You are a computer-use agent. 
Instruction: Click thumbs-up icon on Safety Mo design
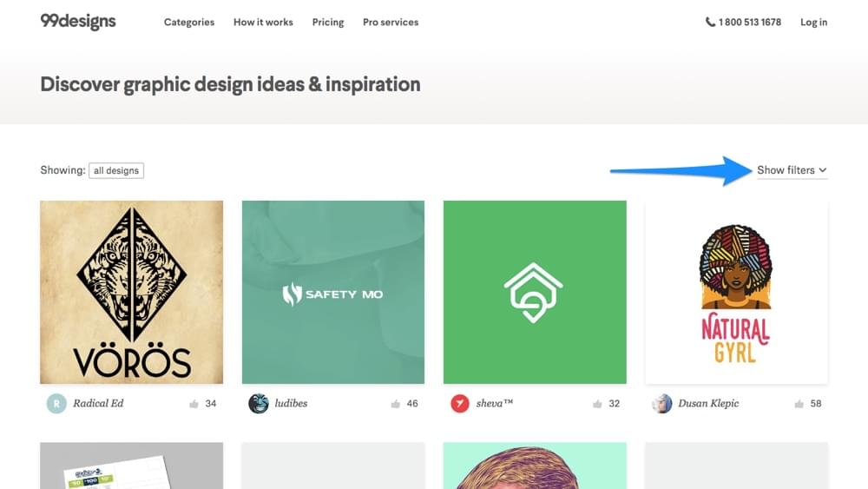click(x=396, y=404)
